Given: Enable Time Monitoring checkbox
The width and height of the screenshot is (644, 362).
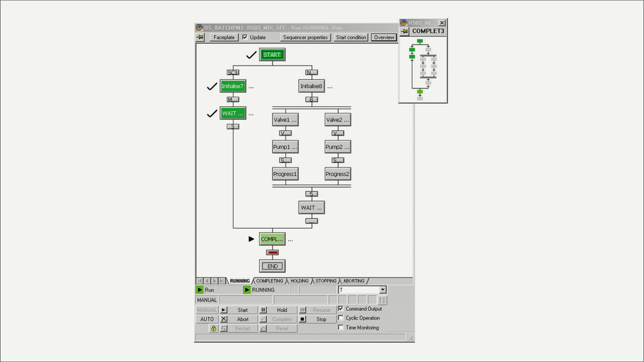Looking at the screenshot, I should [x=341, y=328].
